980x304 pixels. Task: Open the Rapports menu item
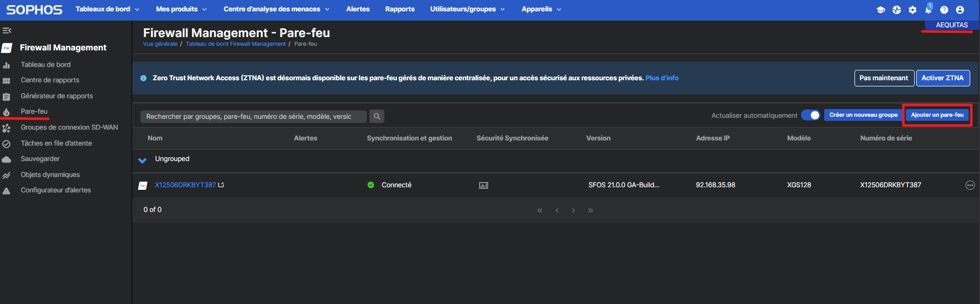click(x=400, y=9)
